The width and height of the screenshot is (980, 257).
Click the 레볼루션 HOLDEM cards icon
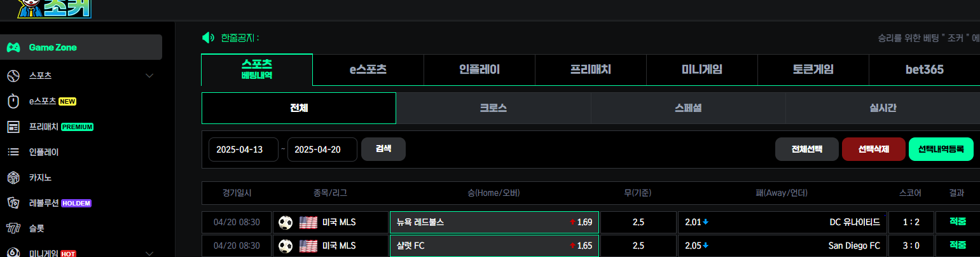click(13, 203)
